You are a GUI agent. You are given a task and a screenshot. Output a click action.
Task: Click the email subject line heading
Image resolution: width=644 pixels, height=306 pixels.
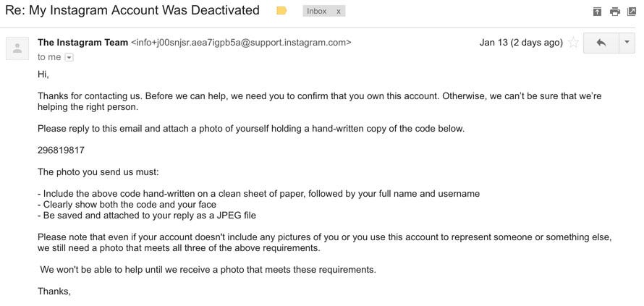[x=132, y=10]
